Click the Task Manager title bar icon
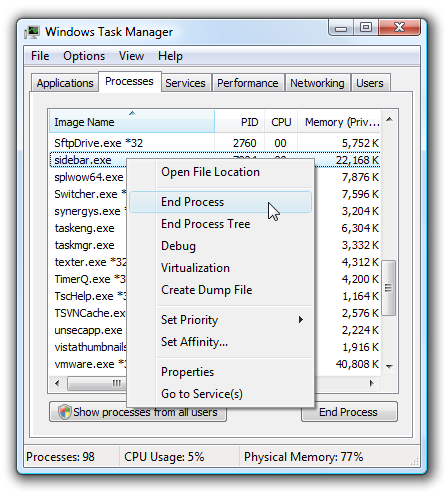This screenshot has width=446, height=492. click(x=32, y=32)
